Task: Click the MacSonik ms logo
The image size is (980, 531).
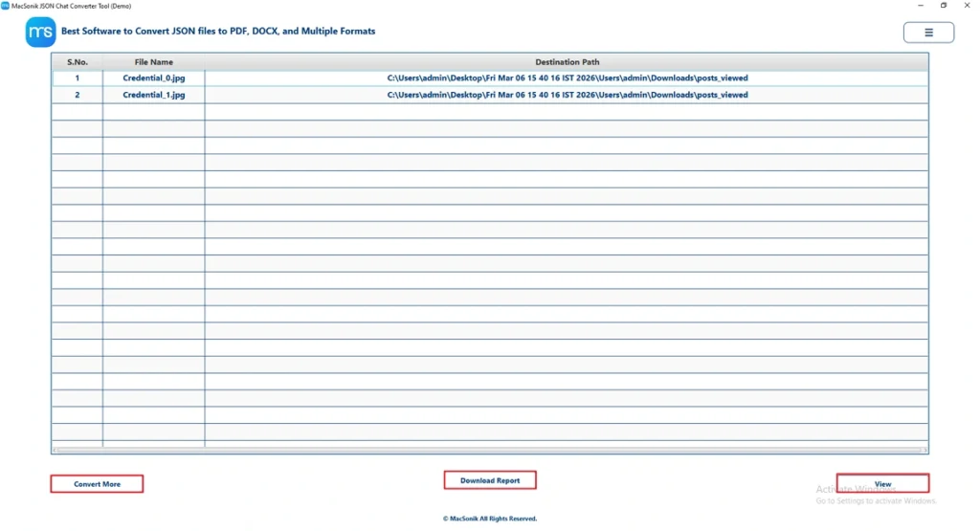Action: coord(40,32)
